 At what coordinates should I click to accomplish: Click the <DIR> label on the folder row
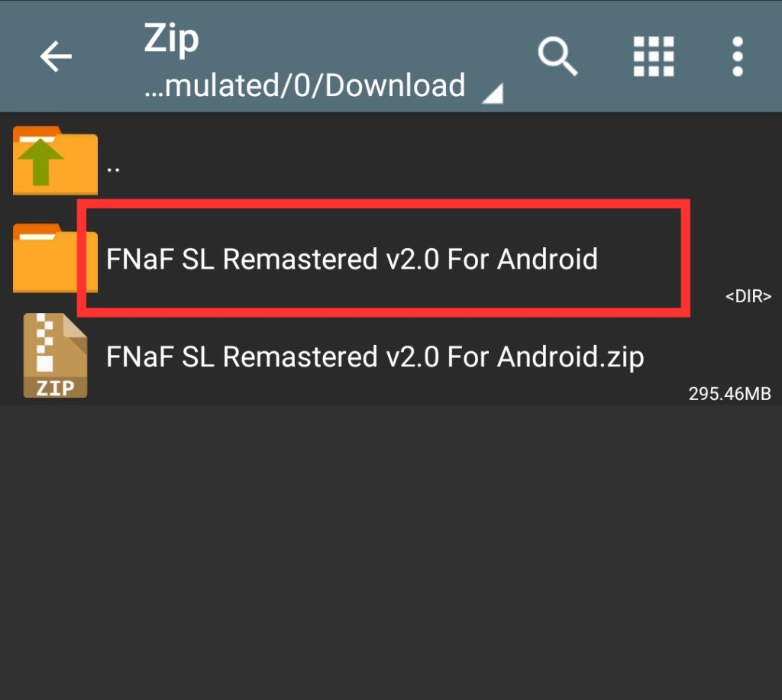coord(748,296)
